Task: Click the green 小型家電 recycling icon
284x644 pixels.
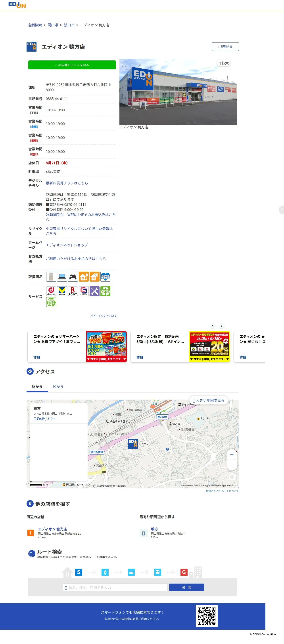Action: click(x=51, y=302)
